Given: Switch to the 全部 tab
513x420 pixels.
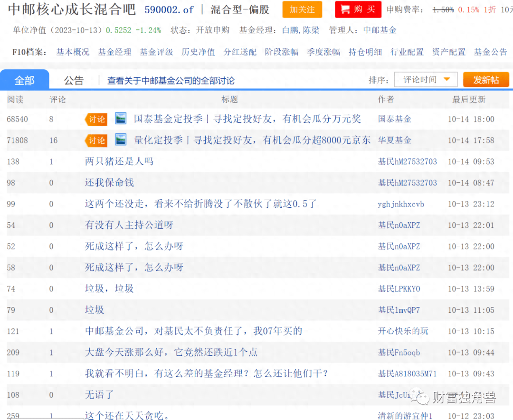Looking at the screenshot, I should coord(24,80).
